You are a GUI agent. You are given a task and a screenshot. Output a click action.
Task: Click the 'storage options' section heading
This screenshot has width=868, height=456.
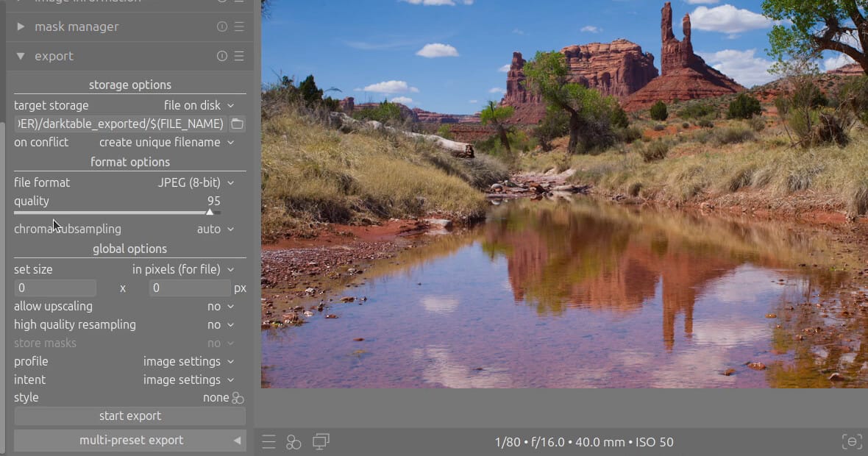130,85
